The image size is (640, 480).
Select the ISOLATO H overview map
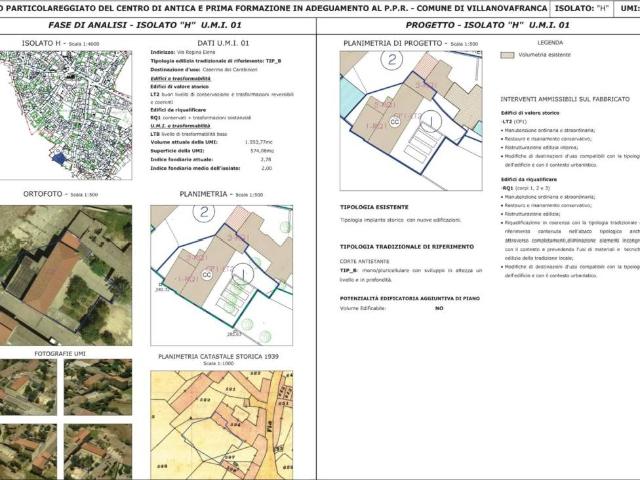click(66, 115)
